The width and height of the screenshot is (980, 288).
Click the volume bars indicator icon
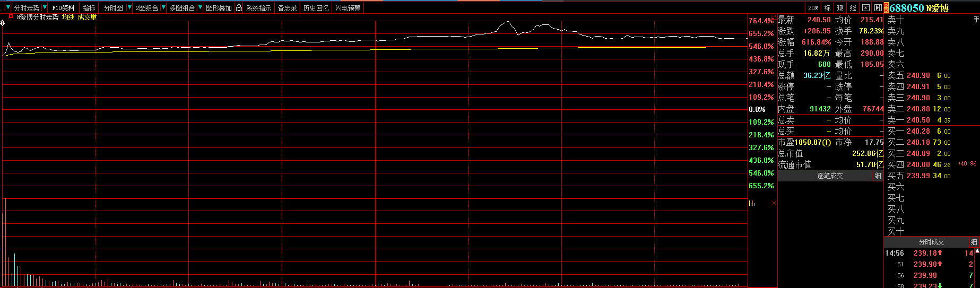(x=752, y=203)
